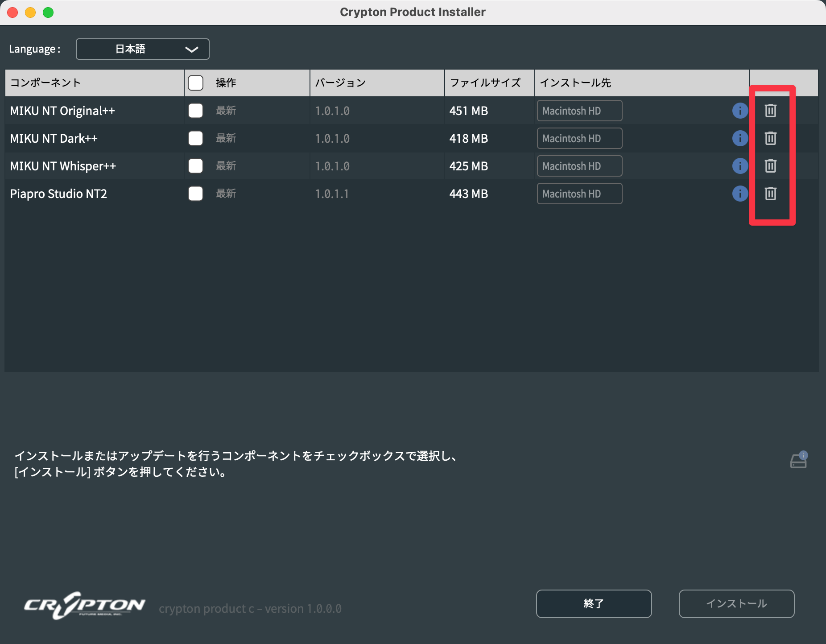Click trash icon for Piapro Studio NT2
Screen dimensions: 826x644
pyautogui.click(x=771, y=194)
